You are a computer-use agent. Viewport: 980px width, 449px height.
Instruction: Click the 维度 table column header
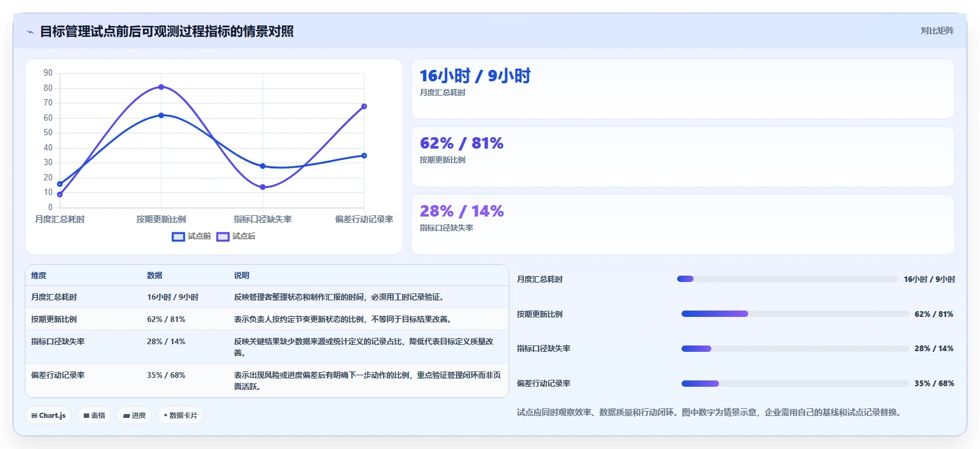[39, 276]
